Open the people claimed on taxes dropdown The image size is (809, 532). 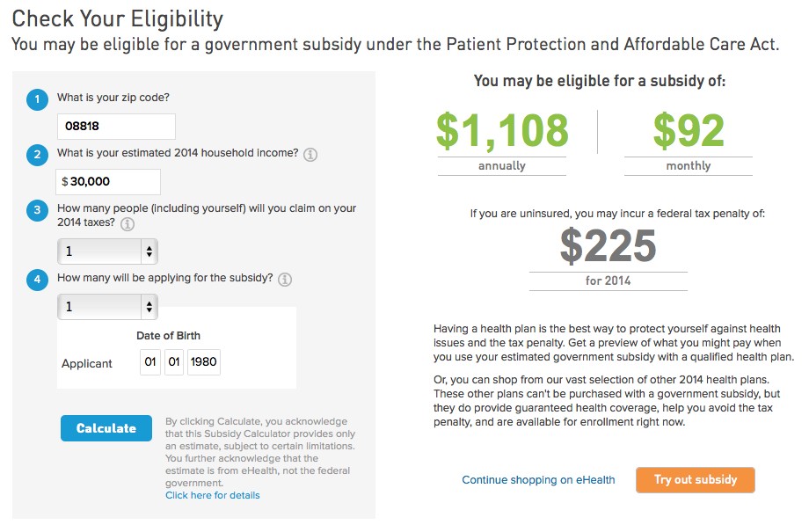coord(107,251)
